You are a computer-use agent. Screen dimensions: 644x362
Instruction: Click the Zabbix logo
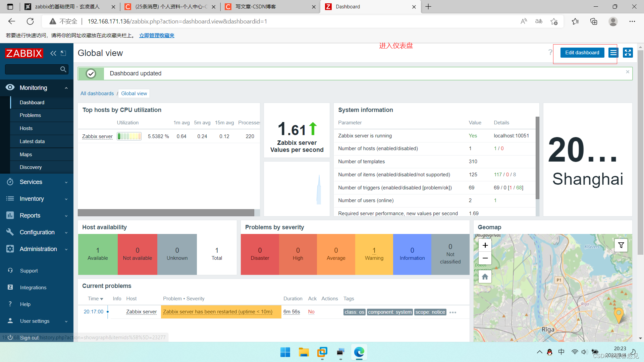pyautogui.click(x=24, y=53)
